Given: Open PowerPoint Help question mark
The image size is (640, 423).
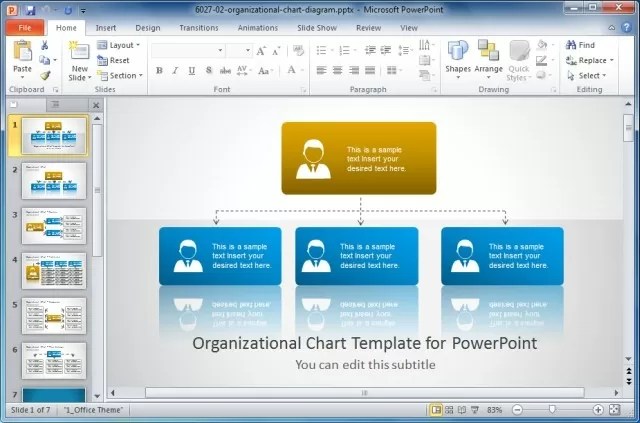Looking at the screenshot, I should (x=627, y=27).
